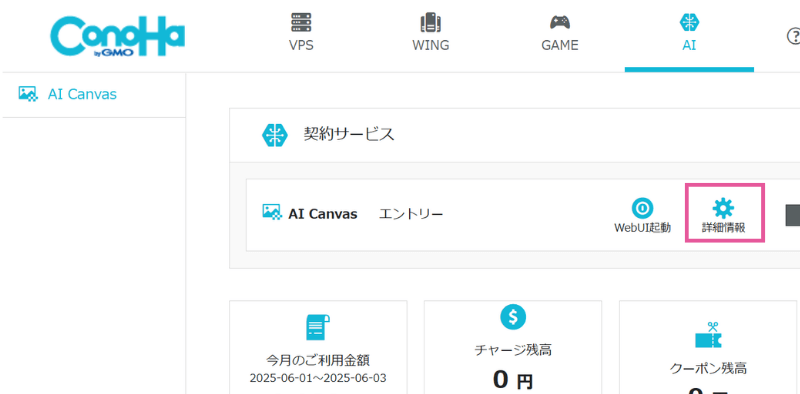Screen dimensions: 800x394
Task: Click the ConoHa by GMO logo
Action: (117, 37)
